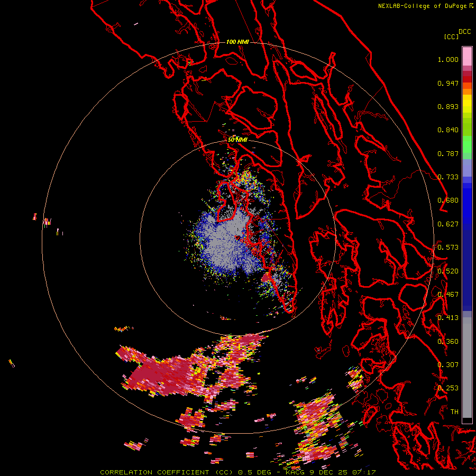476x476 pixels.
Task: Click the KACG radar site identifier
Action: click(x=295, y=472)
